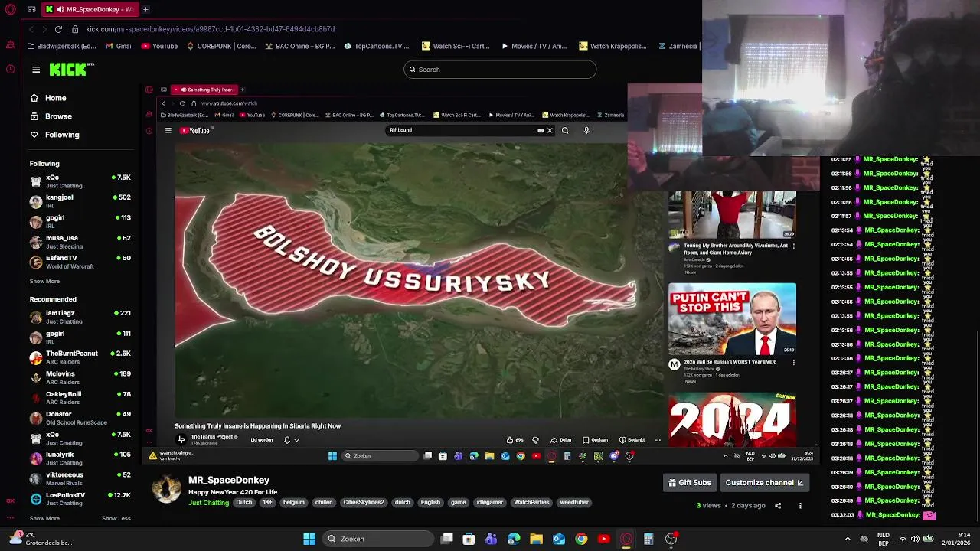Viewport: 980px width, 551px height.
Task: Click the WatchParties tag
Action: [x=531, y=503]
